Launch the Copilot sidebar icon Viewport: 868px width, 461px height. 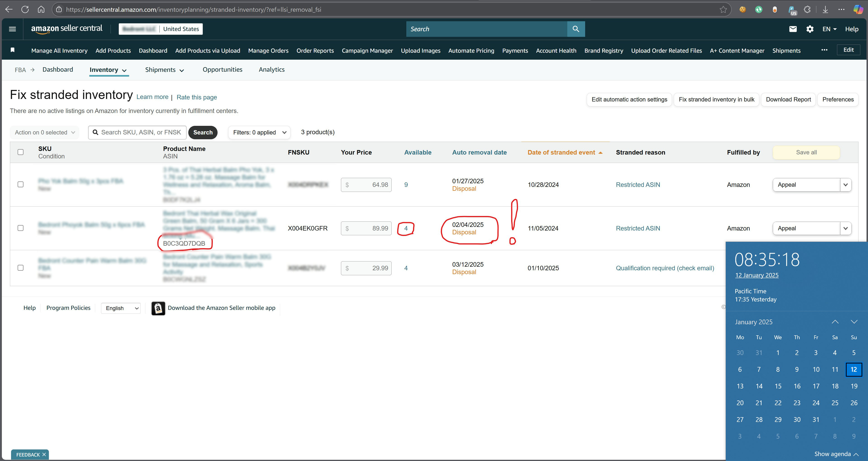coord(858,9)
